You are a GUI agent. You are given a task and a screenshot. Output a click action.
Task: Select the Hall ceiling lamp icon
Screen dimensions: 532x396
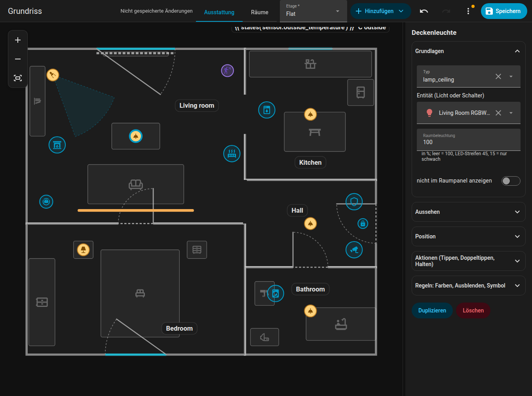(310, 224)
